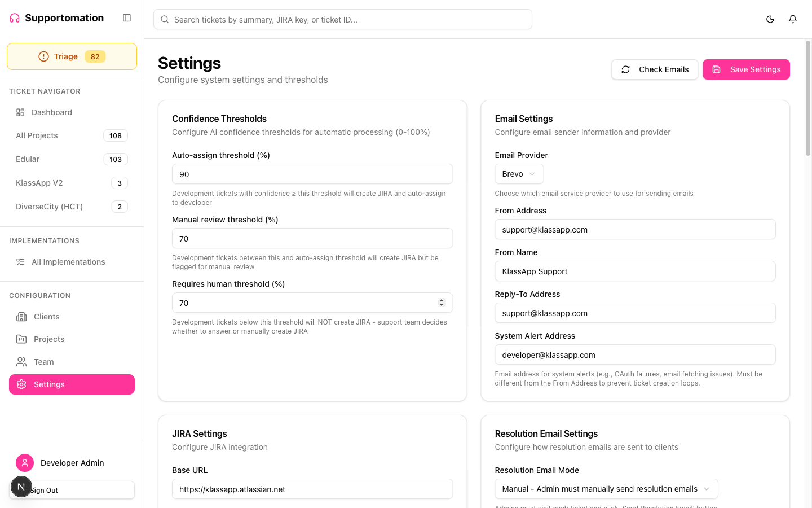Open the Email Provider Brevo dropdown
Viewport: 812px width, 508px height.
[518, 174]
